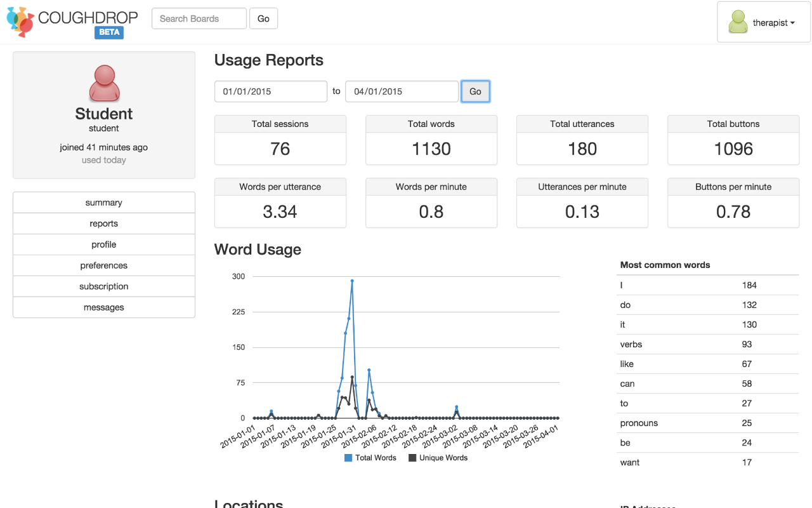Click the blue Total Words legend swatch
The image size is (812, 508).
(x=348, y=458)
